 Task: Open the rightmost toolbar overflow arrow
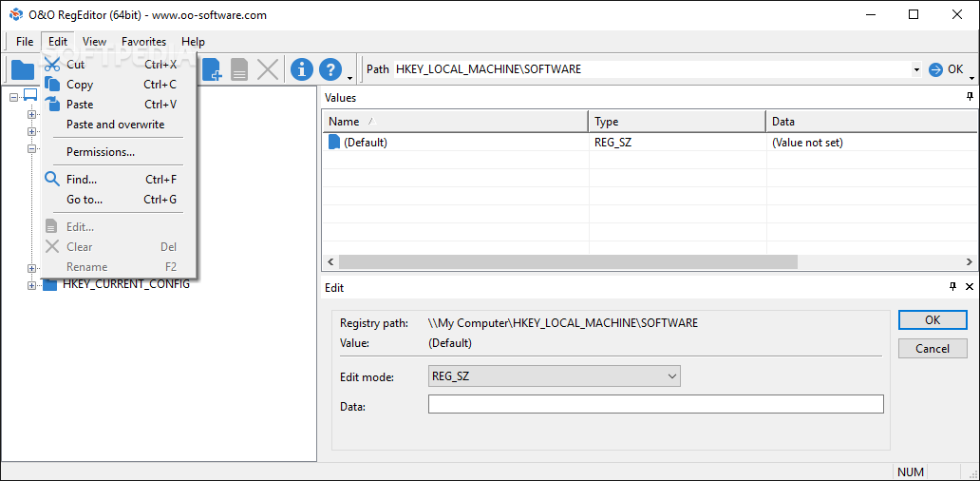[x=971, y=78]
